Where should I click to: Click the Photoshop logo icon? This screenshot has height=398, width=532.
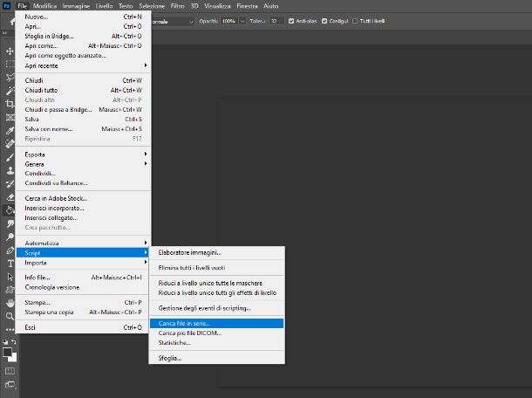[x=7, y=6]
